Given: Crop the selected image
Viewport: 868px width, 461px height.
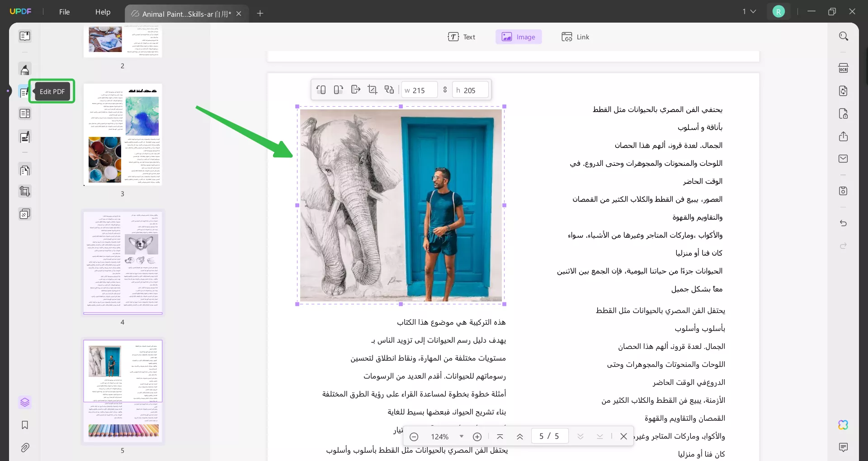Looking at the screenshot, I should 373,89.
